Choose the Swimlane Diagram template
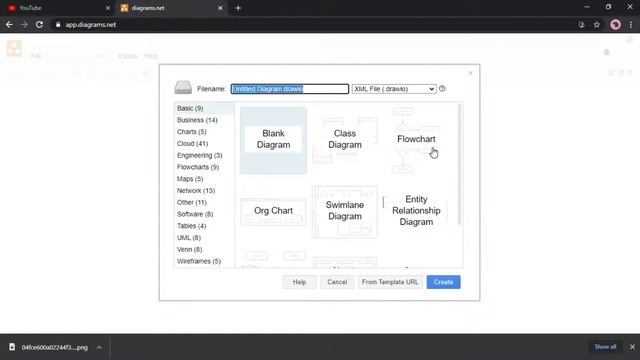The image size is (640, 360). 344,211
